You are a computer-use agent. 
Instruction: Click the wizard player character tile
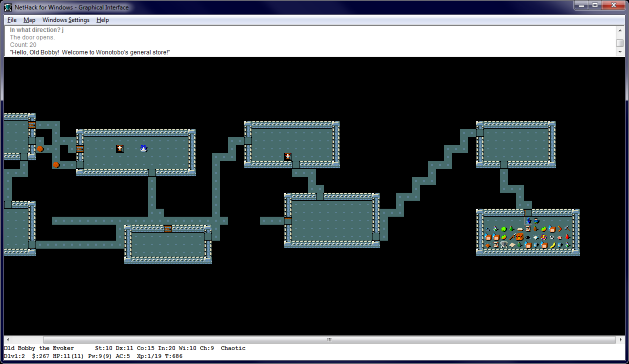[x=528, y=221]
